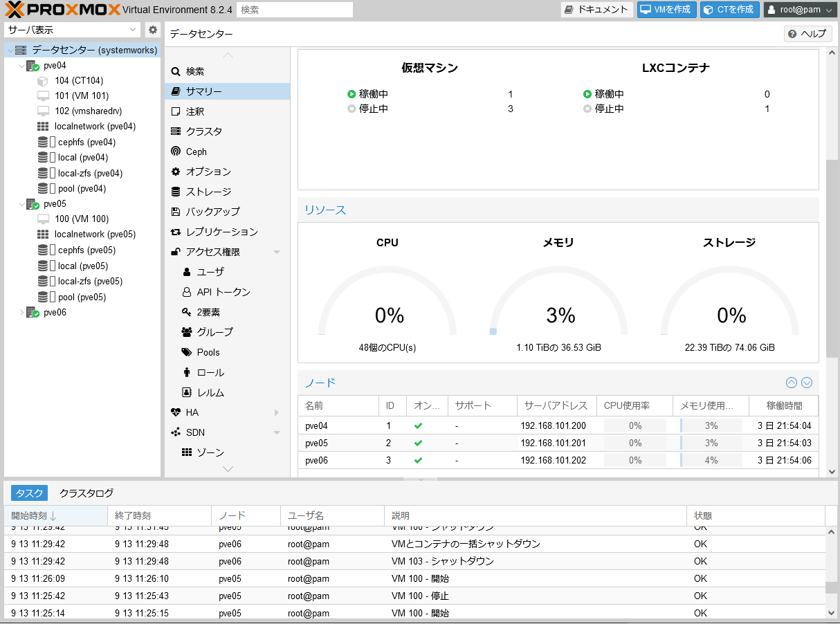Collapse the pve05 node in tree

(x=21, y=204)
